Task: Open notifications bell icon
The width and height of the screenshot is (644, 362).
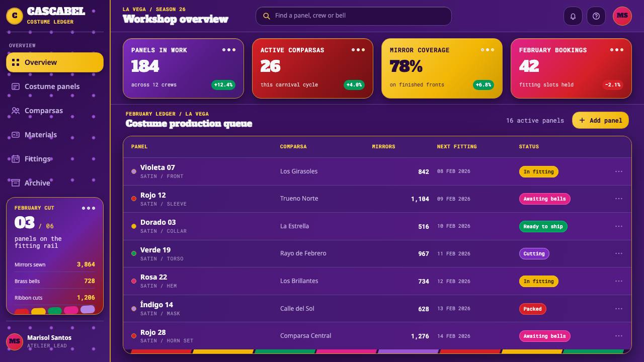Action: point(573,16)
